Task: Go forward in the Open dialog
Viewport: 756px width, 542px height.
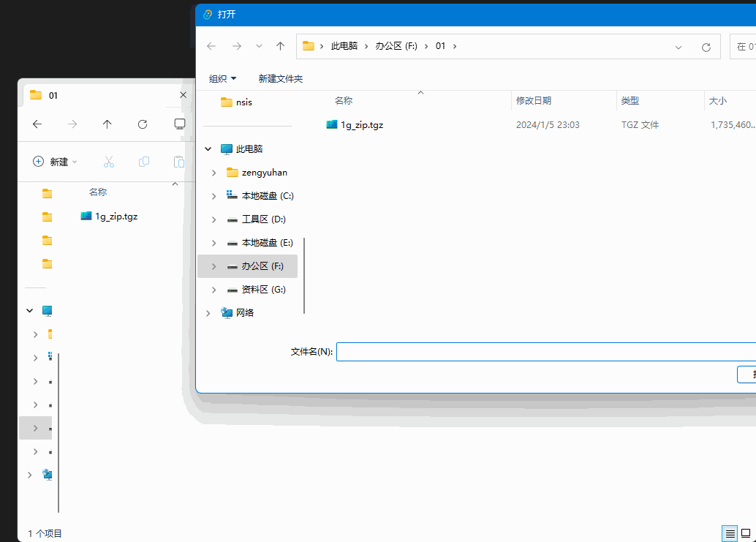Action: point(237,46)
